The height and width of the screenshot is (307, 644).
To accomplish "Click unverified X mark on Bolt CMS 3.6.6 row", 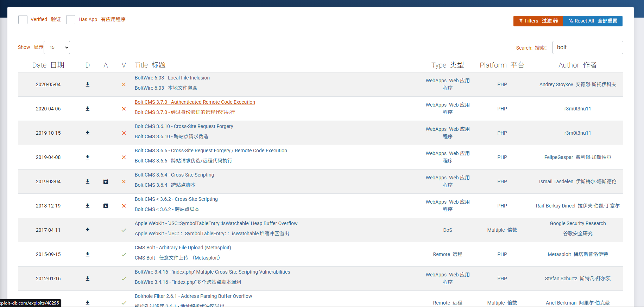I will pos(124,157).
